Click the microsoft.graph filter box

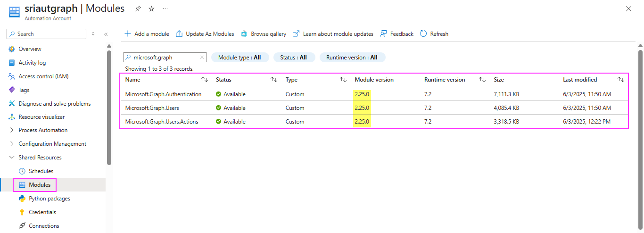[164, 58]
